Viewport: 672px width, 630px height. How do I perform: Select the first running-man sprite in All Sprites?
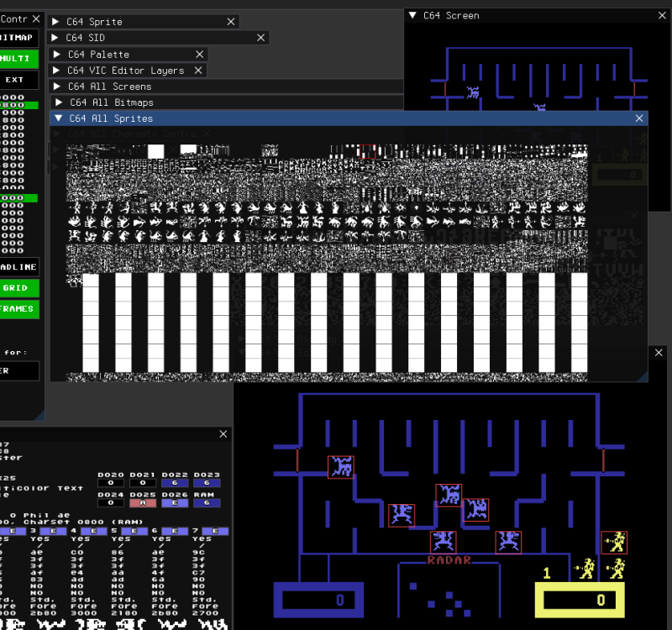tap(75, 208)
